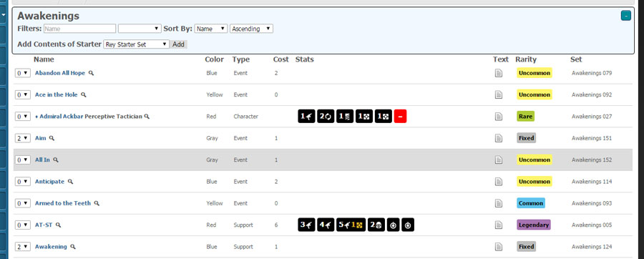Click AT-ST's 2 disrupt die icon
Viewport: 644px width, 259px height.
(x=376, y=225)
